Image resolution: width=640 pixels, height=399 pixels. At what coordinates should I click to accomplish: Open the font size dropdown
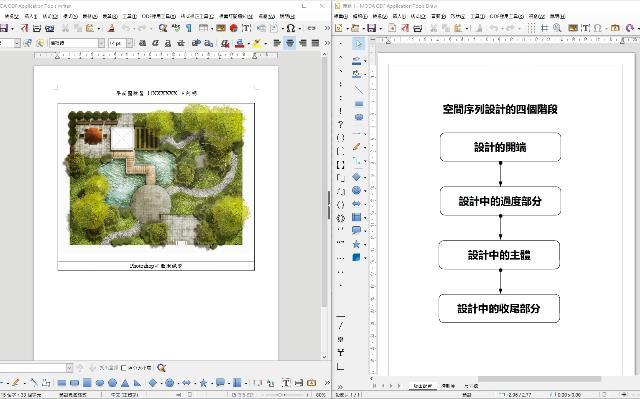(129, 43)
